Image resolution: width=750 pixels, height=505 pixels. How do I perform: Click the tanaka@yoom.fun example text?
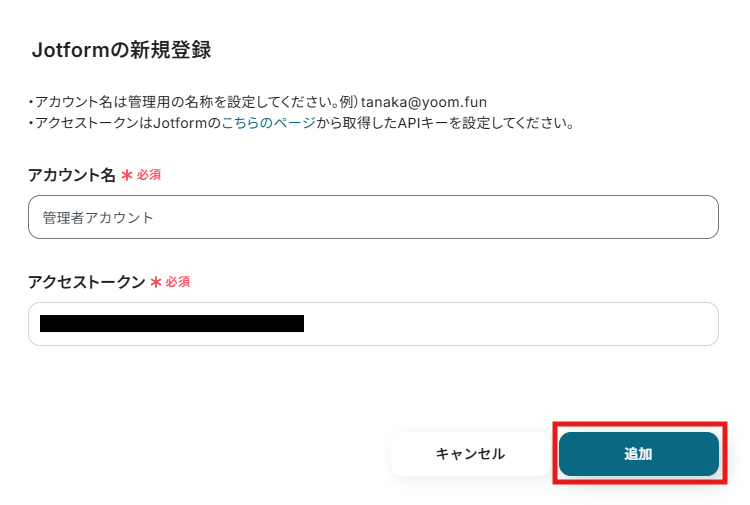tap(424, 102)
